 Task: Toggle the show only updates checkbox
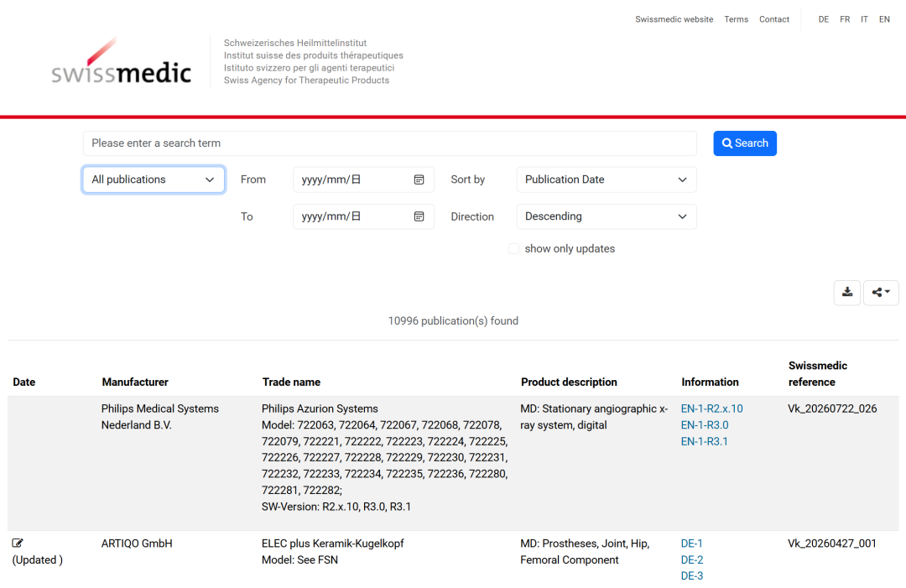point(513,249)
